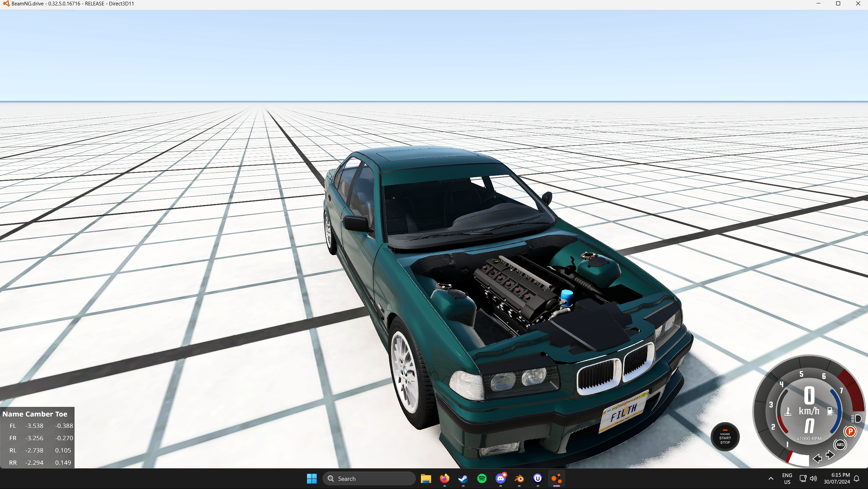
Task: Click the FR toe value -0.270
Action: click(64, 438)
